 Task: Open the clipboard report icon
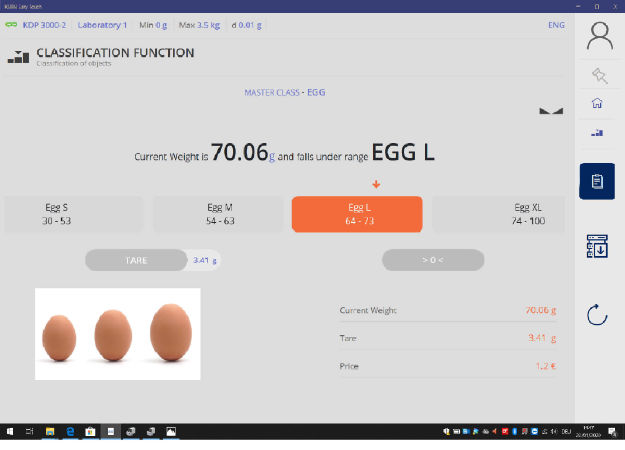(597, 181)
